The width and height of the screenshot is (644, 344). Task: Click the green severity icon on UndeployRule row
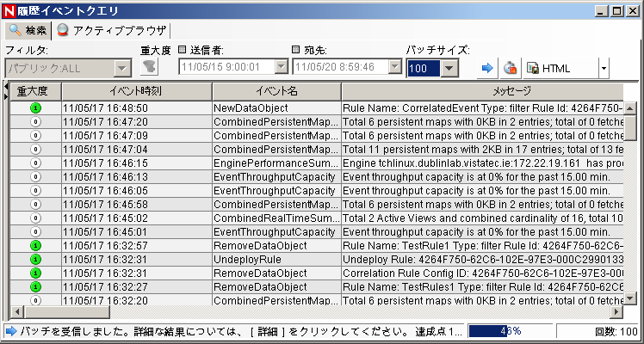click(x=35, y=260)
